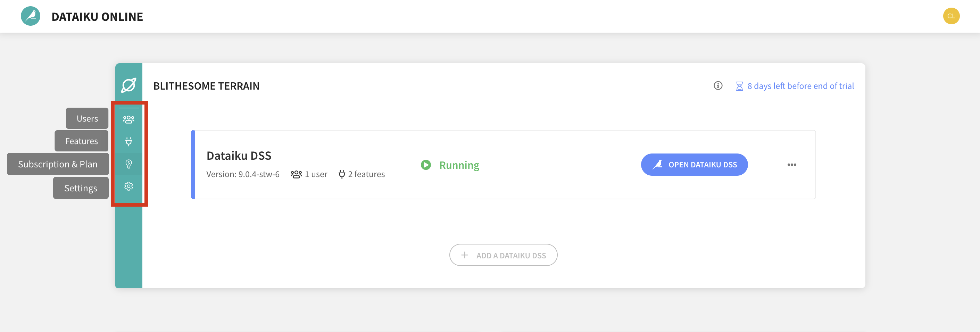Click the info icon near trial notice

[x=717, y=85]
